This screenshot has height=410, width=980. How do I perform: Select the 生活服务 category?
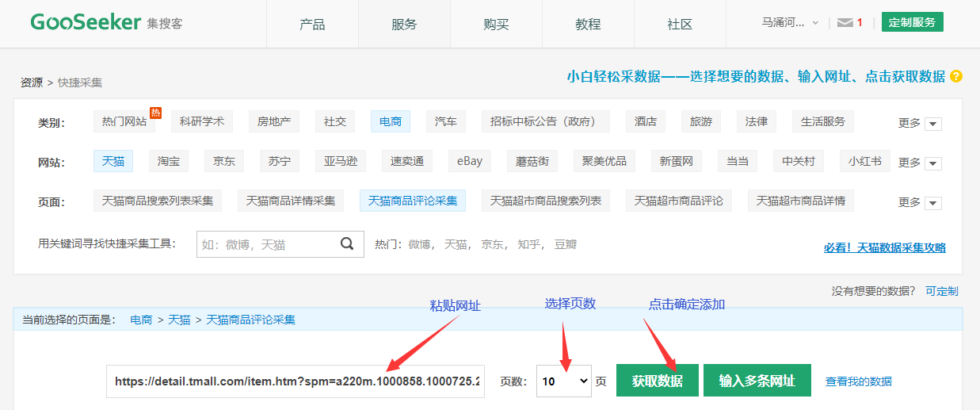(823, 121)
